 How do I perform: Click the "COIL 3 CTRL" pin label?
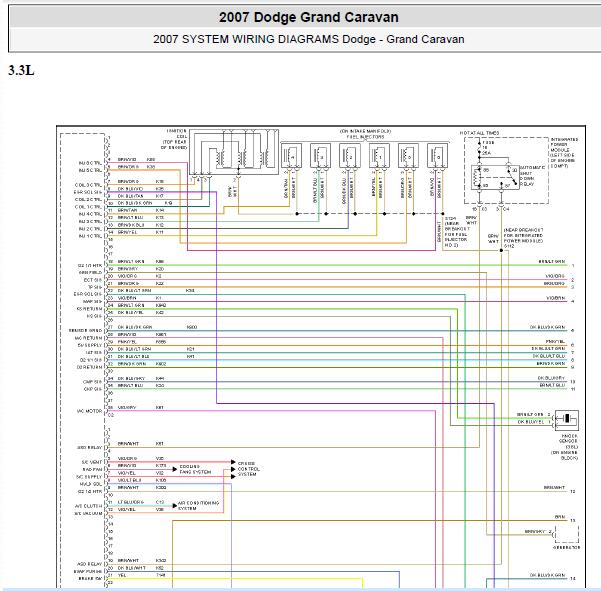tap(89, 185)
